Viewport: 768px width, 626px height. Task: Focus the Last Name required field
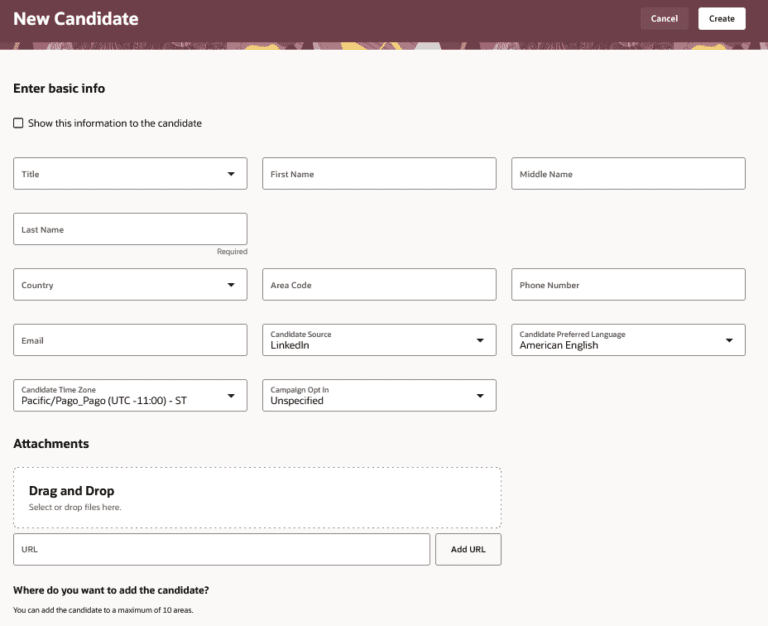tap(130, 229)
